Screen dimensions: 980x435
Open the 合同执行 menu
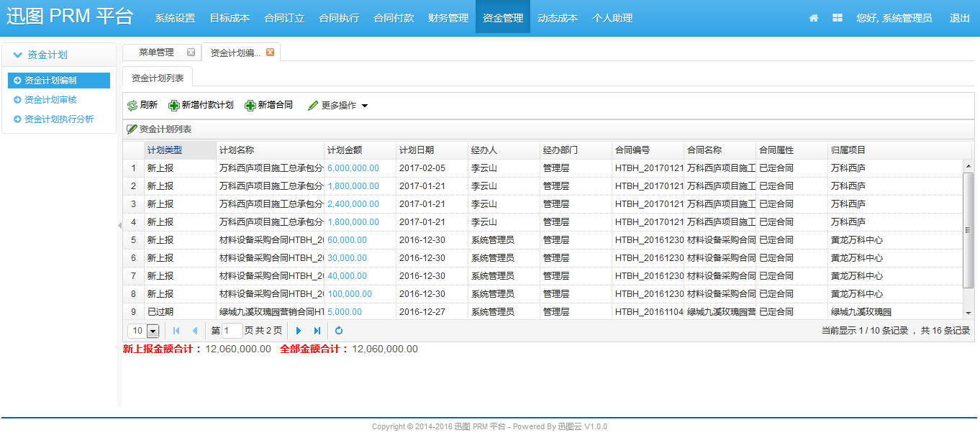339,18
